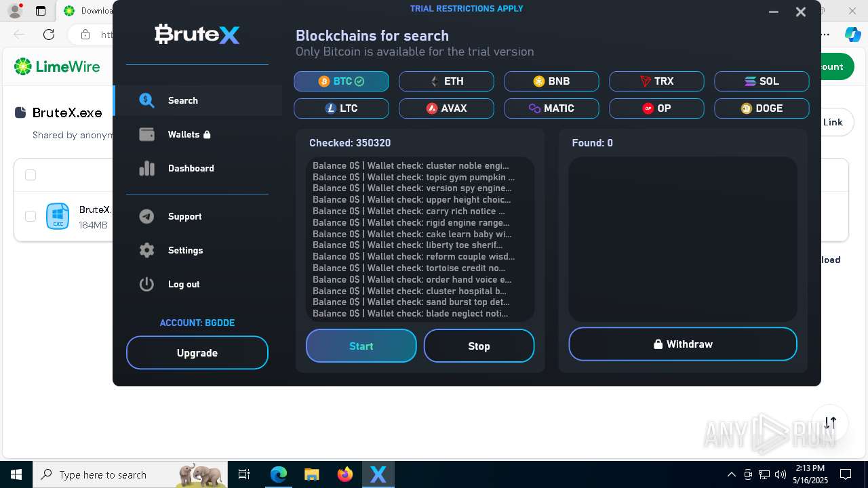The image size is (868, 488).
Task: Open the Dashboard section
Action: tap(197, 168)
